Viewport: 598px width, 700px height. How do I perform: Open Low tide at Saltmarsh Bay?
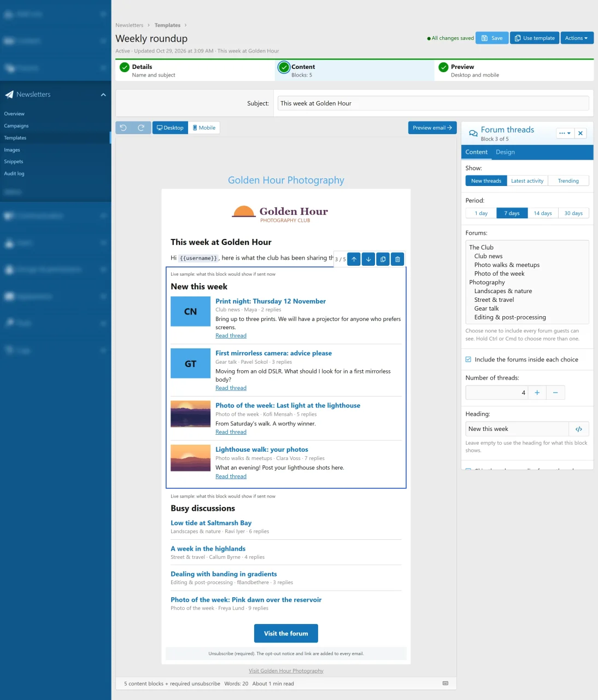pos(211,523)
